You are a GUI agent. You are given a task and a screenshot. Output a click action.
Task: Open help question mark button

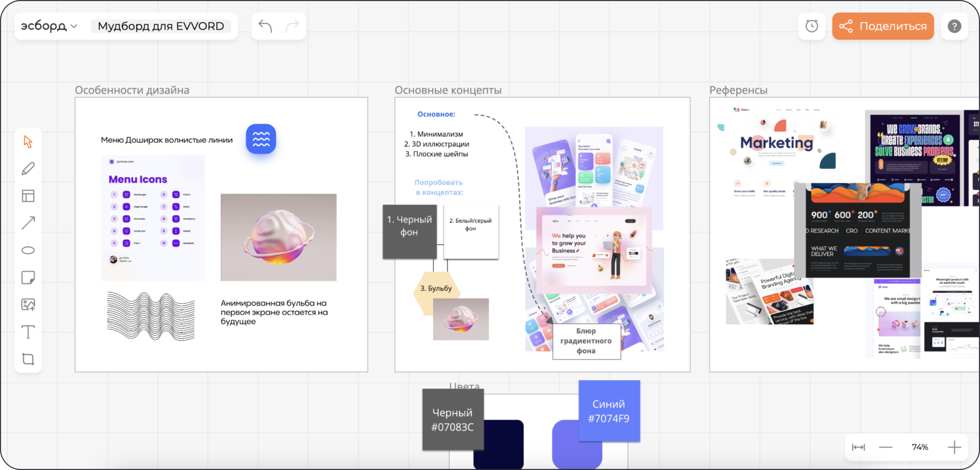click(954, 26)
